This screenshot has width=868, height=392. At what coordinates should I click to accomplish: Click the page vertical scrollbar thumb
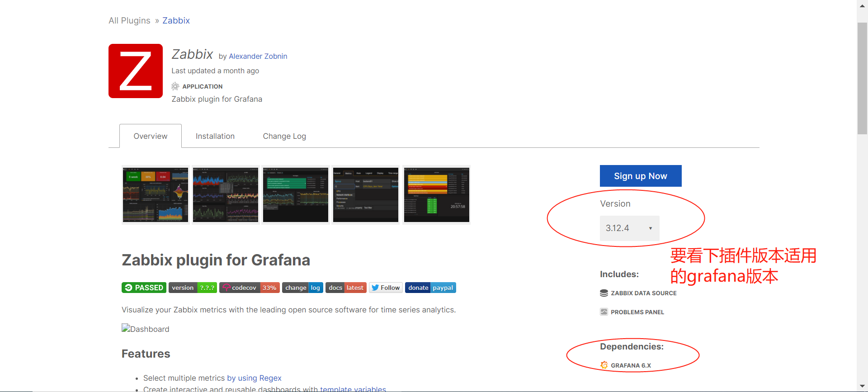click(862, 78)
